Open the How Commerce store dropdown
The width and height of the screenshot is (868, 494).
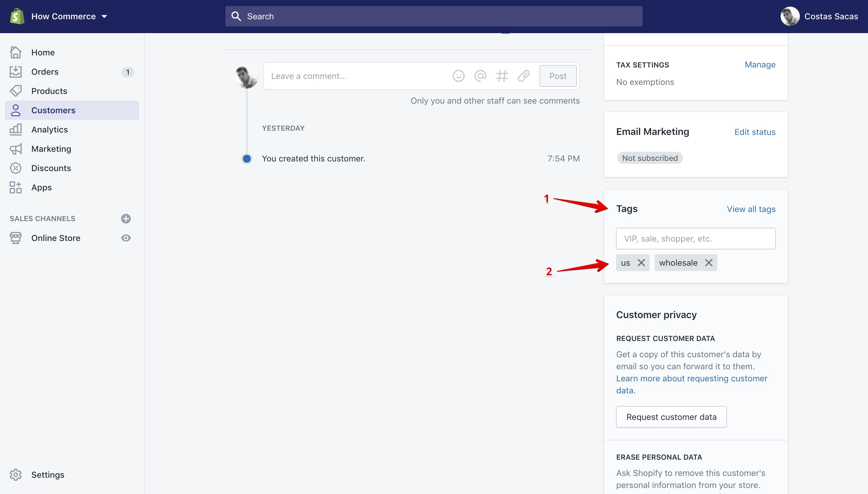point(69,16)
